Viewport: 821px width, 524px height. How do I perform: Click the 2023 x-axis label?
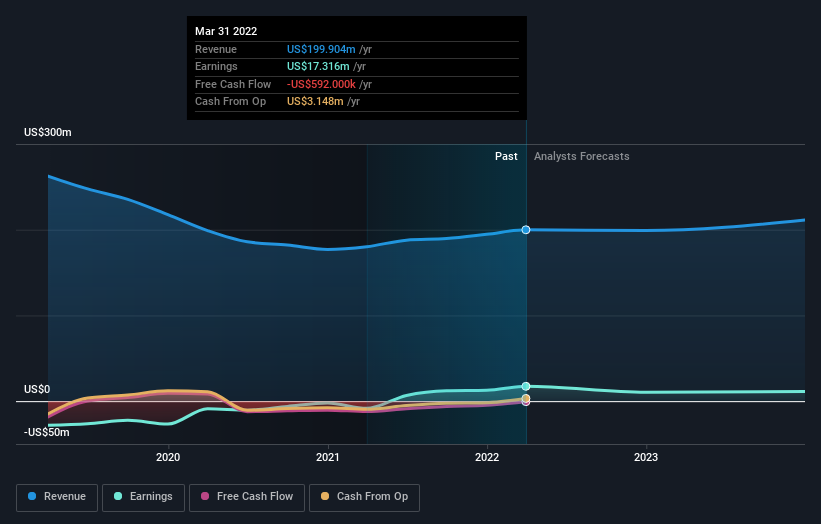pos(646,457)
